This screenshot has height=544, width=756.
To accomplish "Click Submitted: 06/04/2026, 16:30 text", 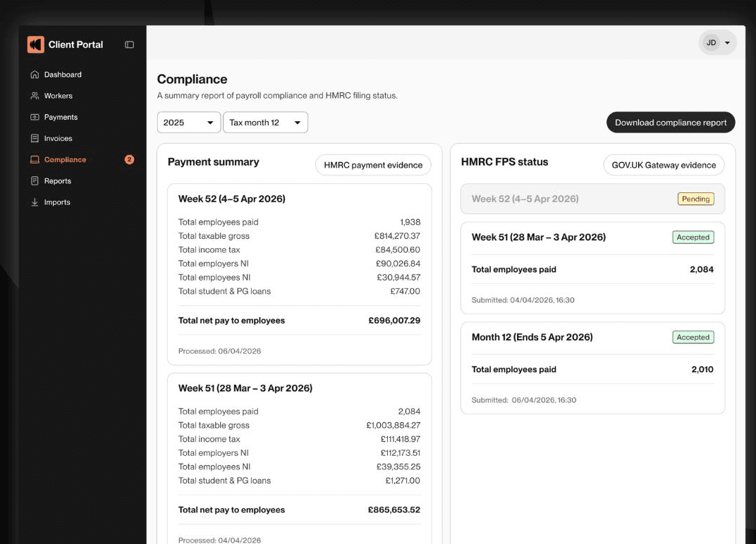I will [524, 400].
